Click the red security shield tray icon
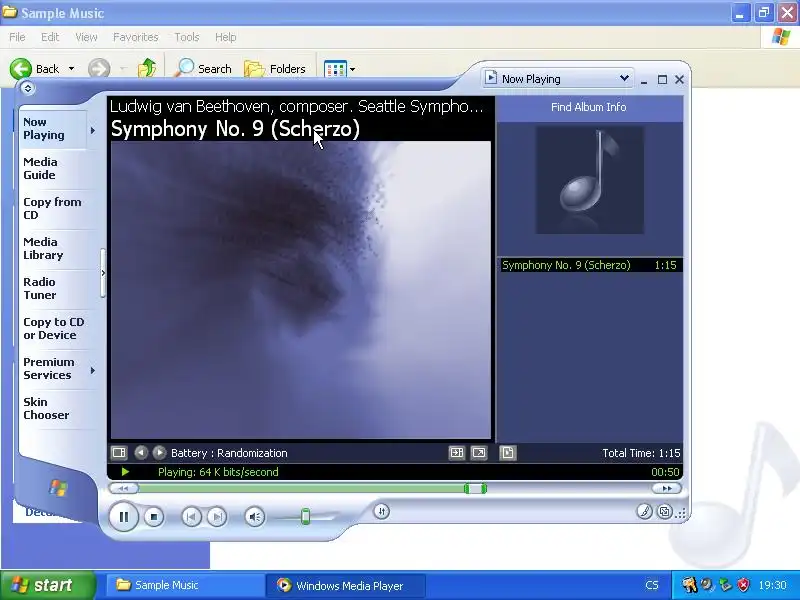Image resolution: width=800 pixels, height=600 pixels. tap(744, 585)
